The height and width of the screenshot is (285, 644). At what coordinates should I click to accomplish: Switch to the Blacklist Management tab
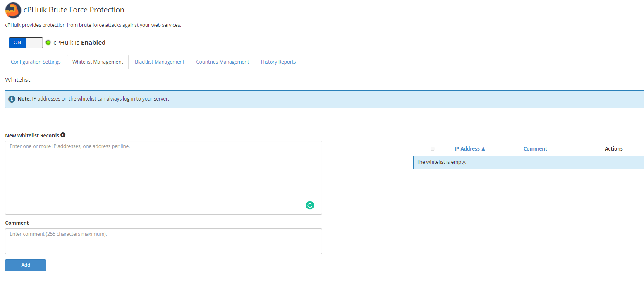(x=160, y=62)
